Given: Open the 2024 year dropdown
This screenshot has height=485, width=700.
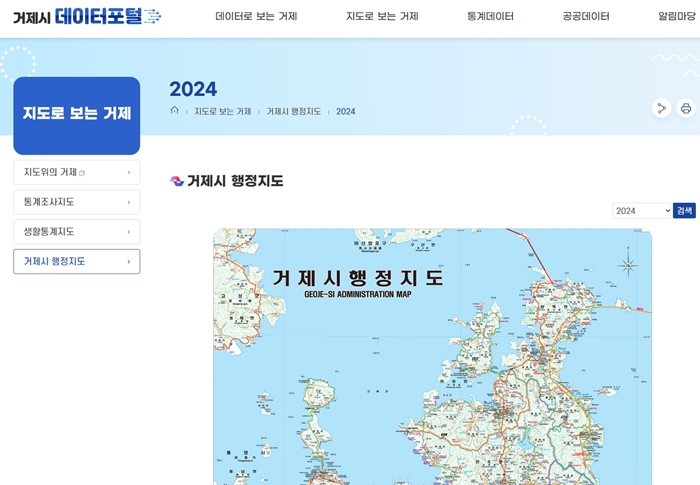Looking at the screenshot, I should pos(641,211).
